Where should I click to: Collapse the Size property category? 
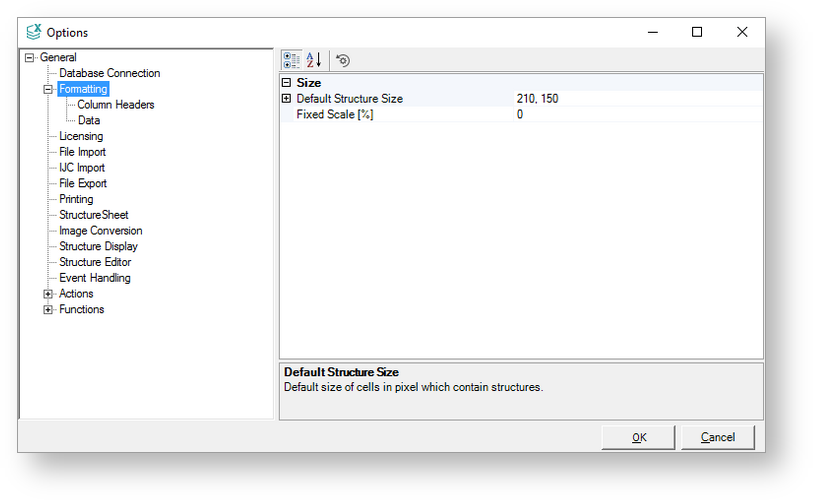click(x=287, y=83)
